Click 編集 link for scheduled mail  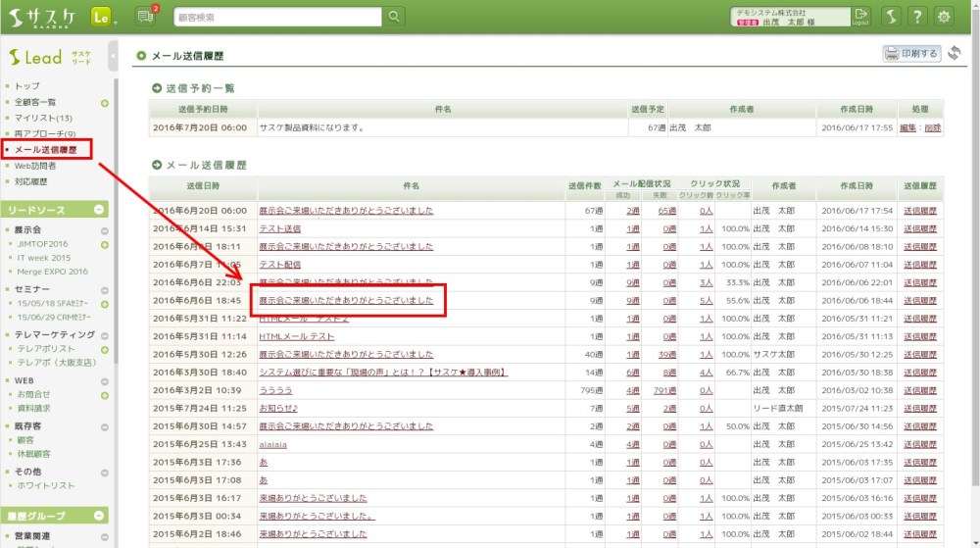(907, 127)
